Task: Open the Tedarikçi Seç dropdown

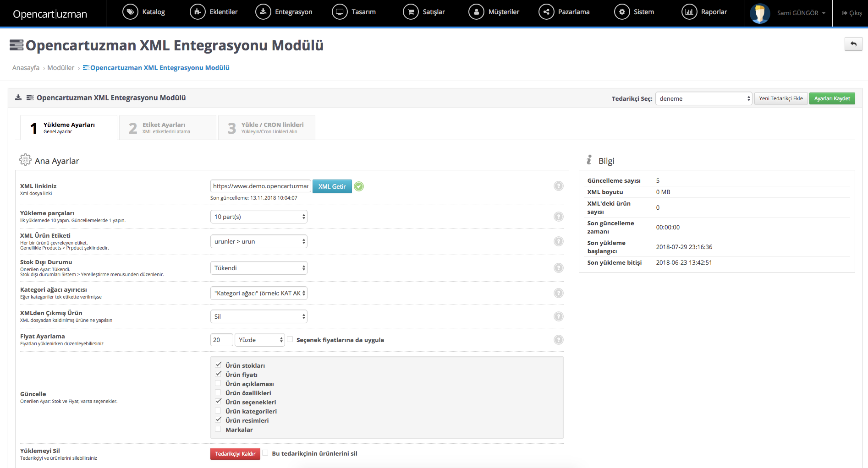Action: (703, 98)
